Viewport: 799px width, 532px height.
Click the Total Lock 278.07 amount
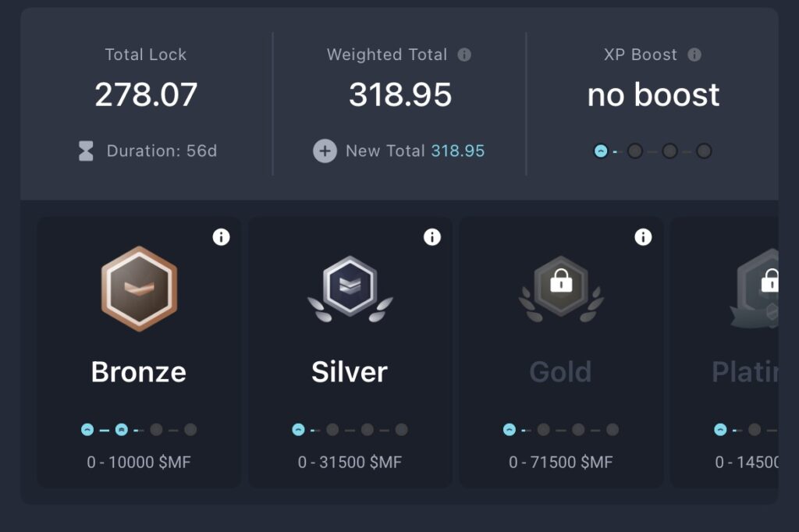pos(146,95)
